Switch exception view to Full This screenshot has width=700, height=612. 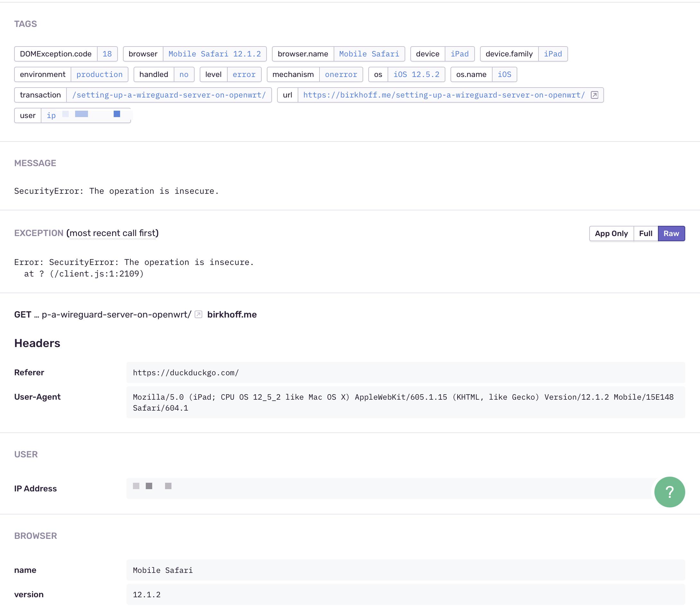tap(645, 234)
